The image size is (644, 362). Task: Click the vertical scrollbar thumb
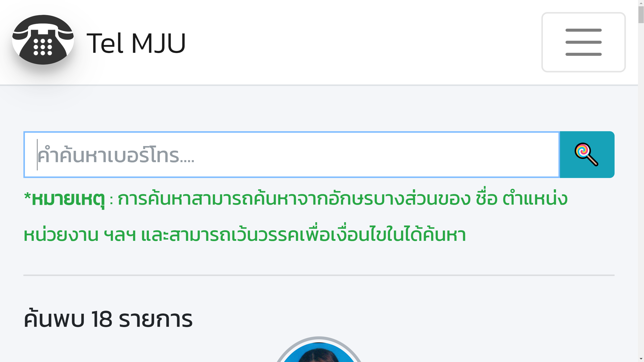point(641,15)
